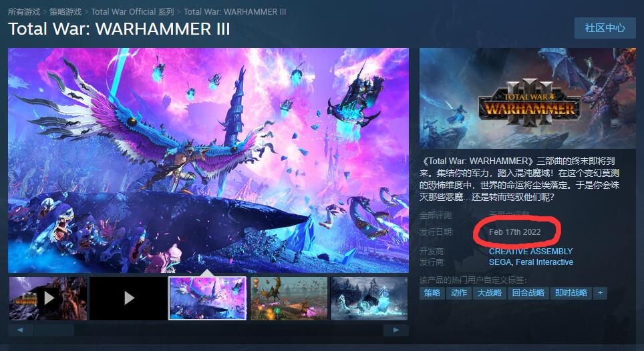Open the SEGA publisher link
This screenshot has height=351, width=644.
click(x=500, y=262)
